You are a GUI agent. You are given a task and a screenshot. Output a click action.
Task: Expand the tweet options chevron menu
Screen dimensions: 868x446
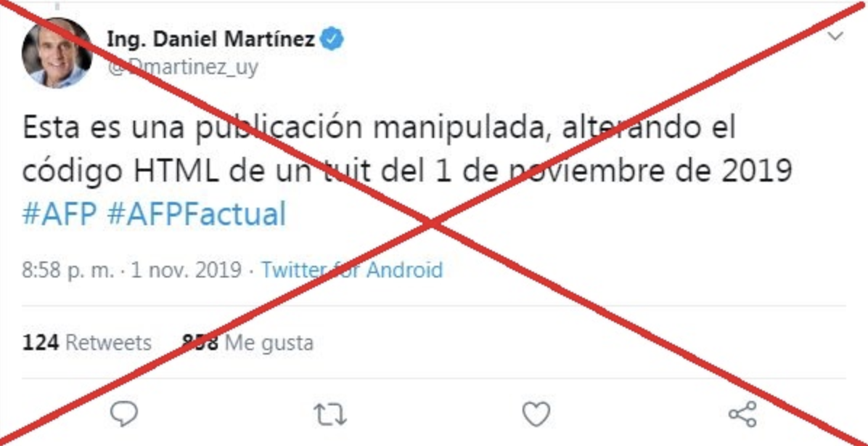pyautogui.click(x=834, y=36)
